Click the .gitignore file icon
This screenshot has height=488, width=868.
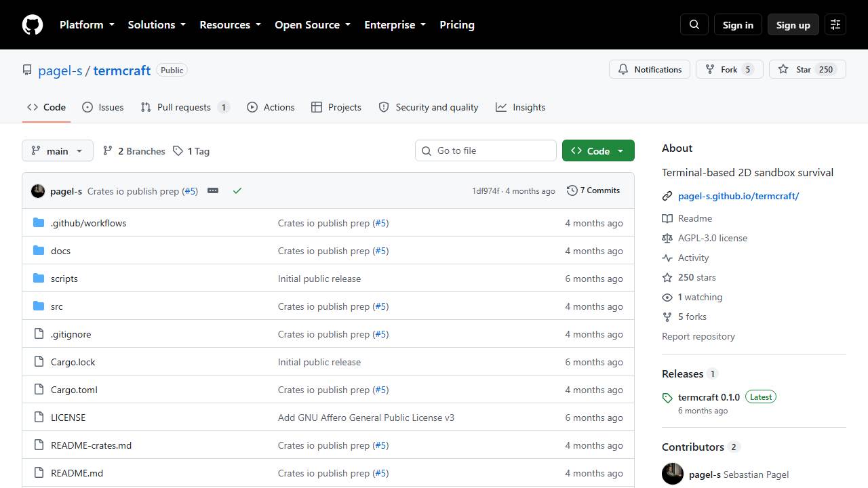tap(39, 334)
